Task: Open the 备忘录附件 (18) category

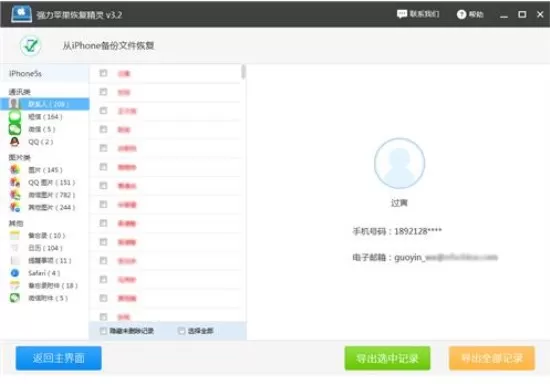Action: pyautogui.click(x=53, y=285)
